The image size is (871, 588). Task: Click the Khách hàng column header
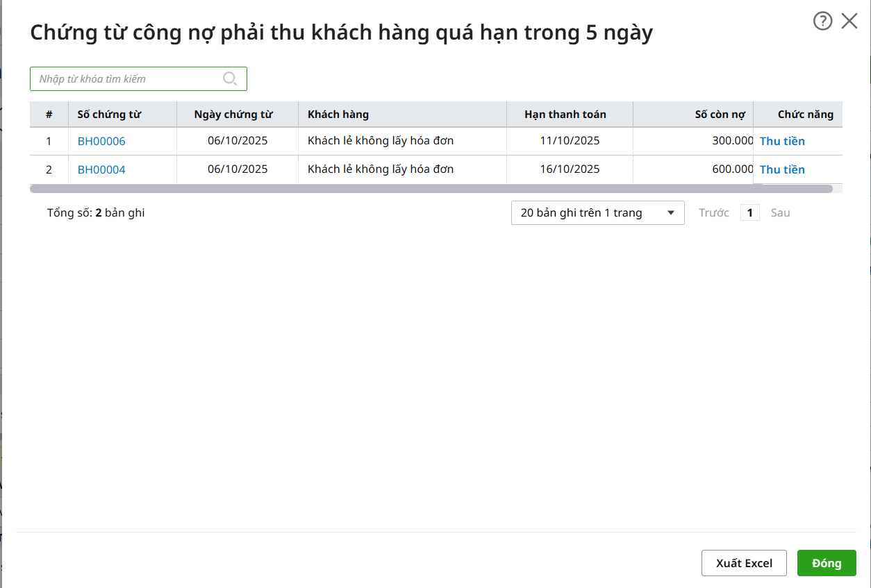338,115
